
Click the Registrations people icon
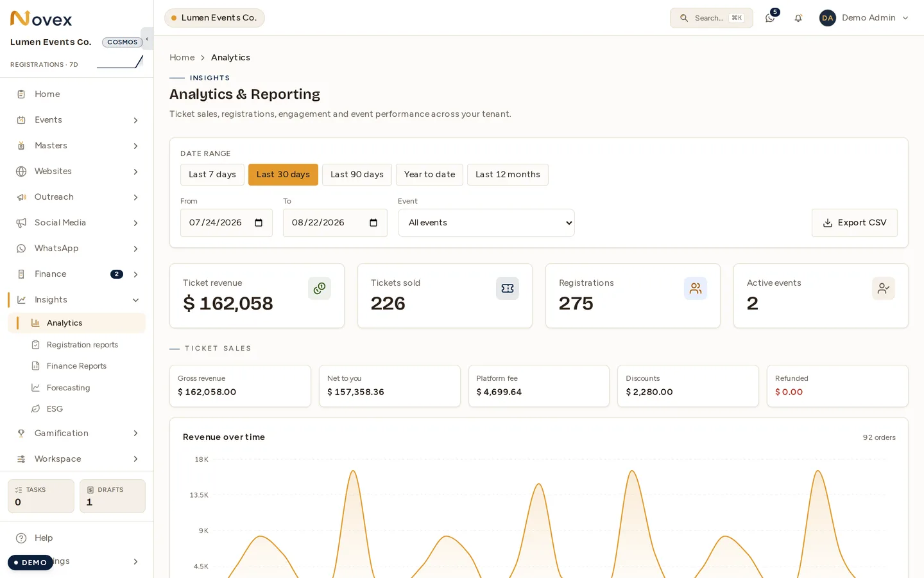pos(696,288)
